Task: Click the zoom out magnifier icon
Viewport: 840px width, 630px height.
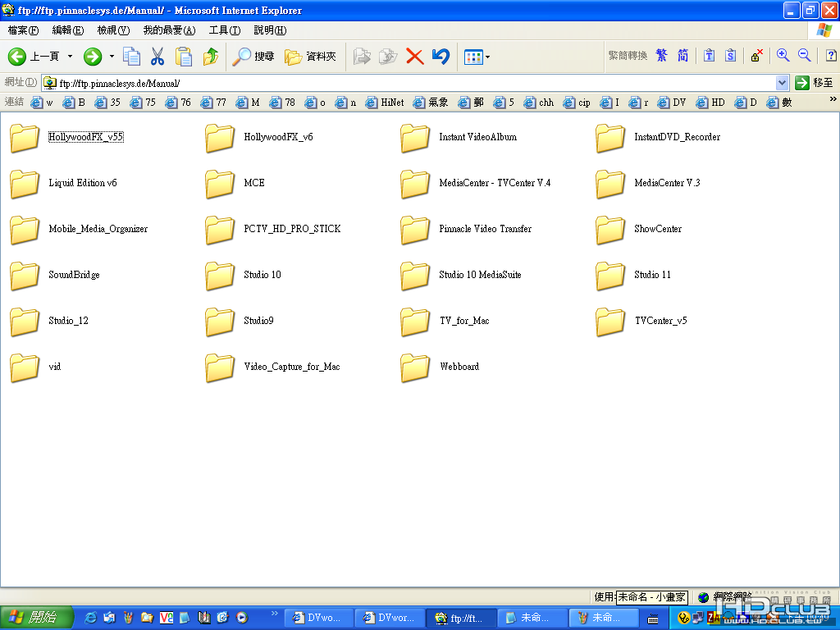Action: click(x=805, y=55)
